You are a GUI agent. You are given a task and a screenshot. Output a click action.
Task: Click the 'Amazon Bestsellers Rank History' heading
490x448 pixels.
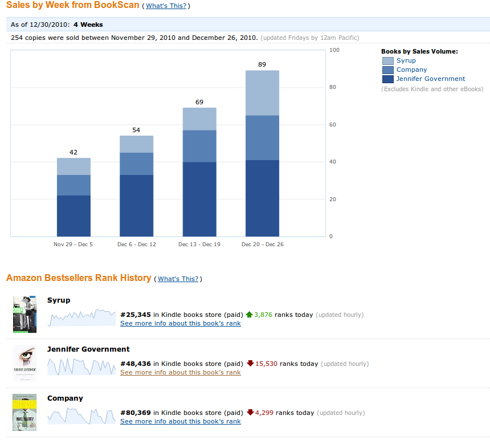79,278
